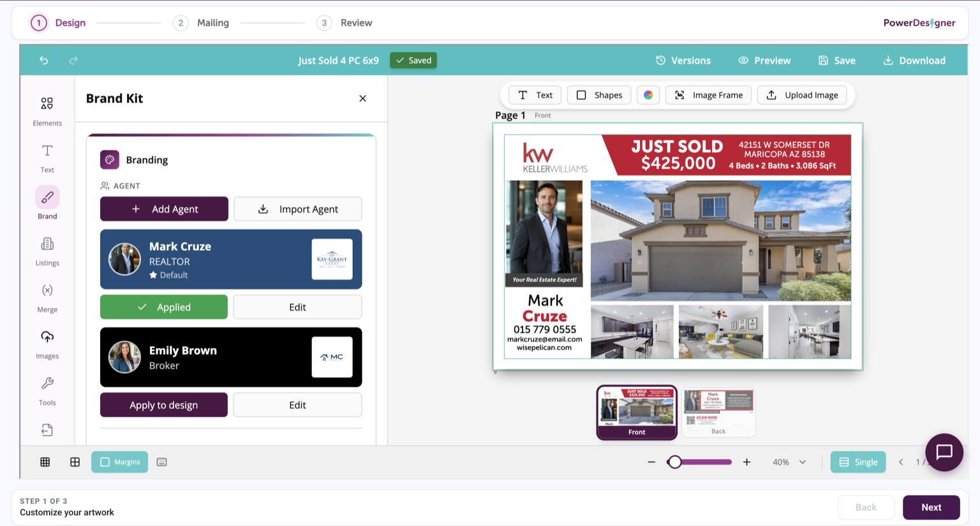Click the Import Agent button
This screenshot has height=526, width=980.
(298, 209)
